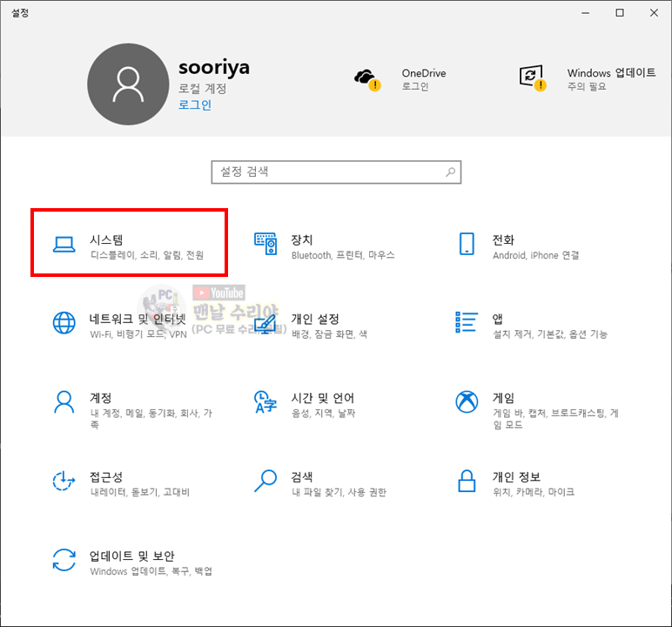Viewport: 672px width, 627px height.
Task: Open the 장치 keyboard and speaker icon
Action: (x=265, y=244)
